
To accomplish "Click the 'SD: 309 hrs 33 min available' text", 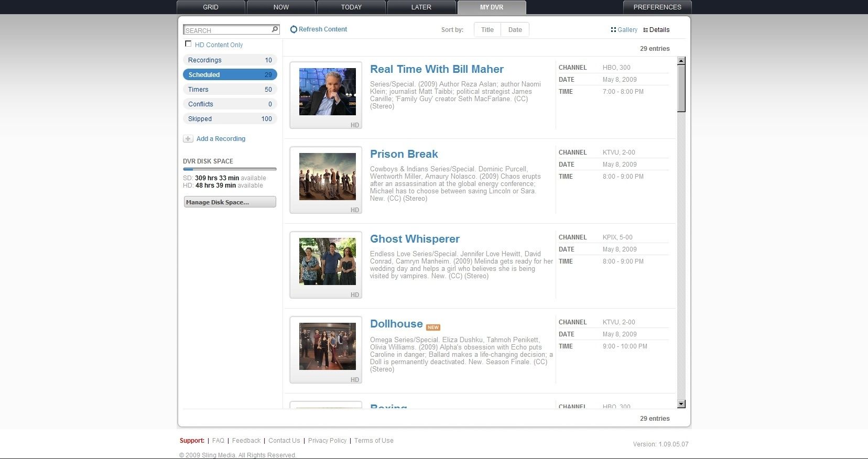I will click(224, 178).
